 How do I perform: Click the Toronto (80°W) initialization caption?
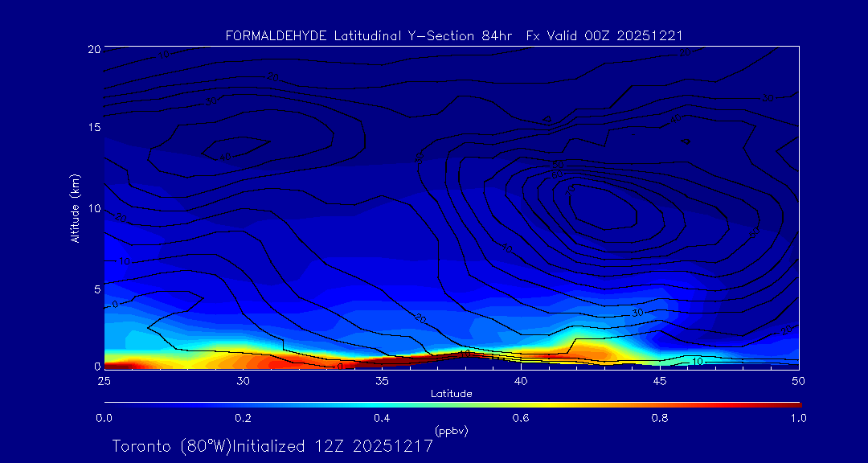coord(273,446)
